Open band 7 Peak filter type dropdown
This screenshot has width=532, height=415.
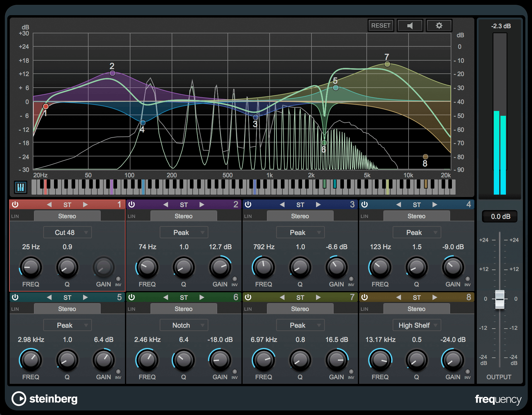[300, 325]
